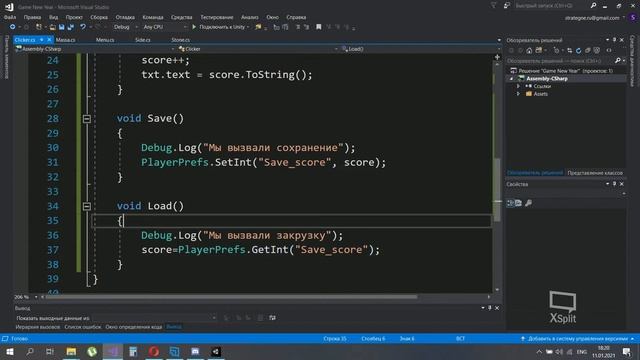Click the Solution Explorer show all files icon
The height and width of the screenshot is (360, 640).
coord(597,51)
